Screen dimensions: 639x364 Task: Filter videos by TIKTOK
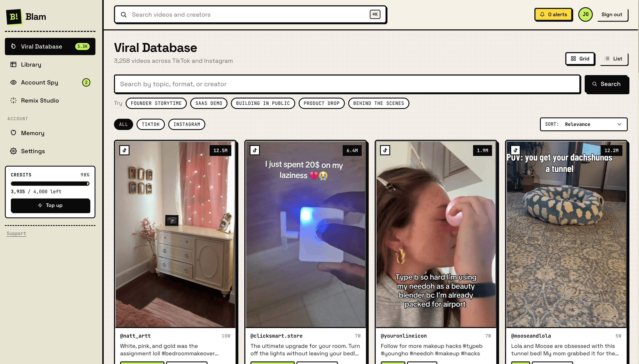tap(151, 124)
